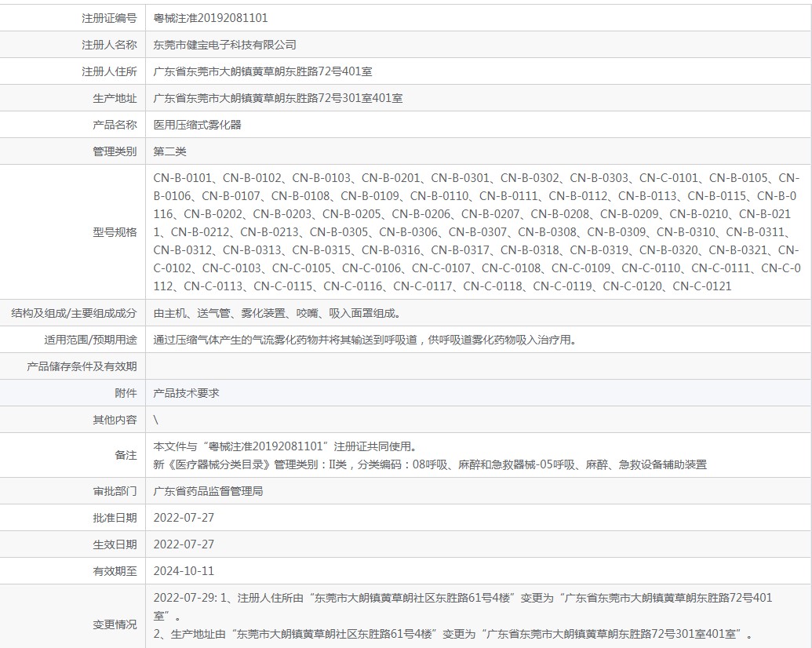Click the 适用范围/预期用途 label
Screen dimensions: 812x648
91,340
